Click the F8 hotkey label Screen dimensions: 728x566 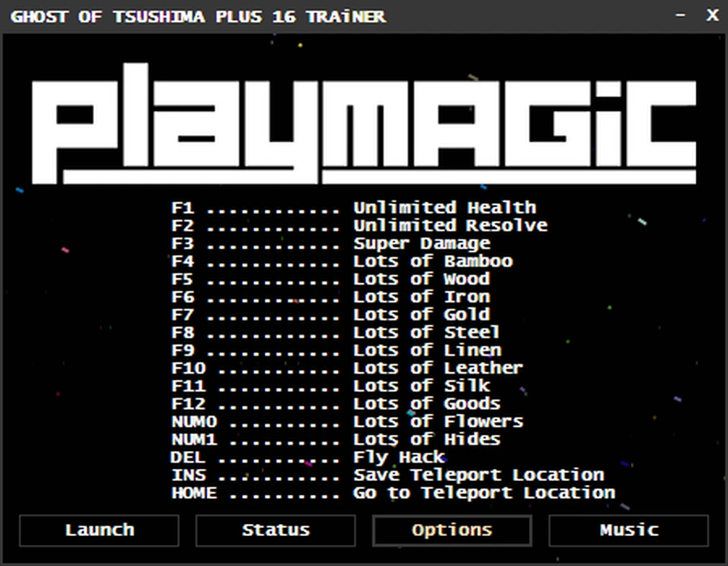[183, 332]
